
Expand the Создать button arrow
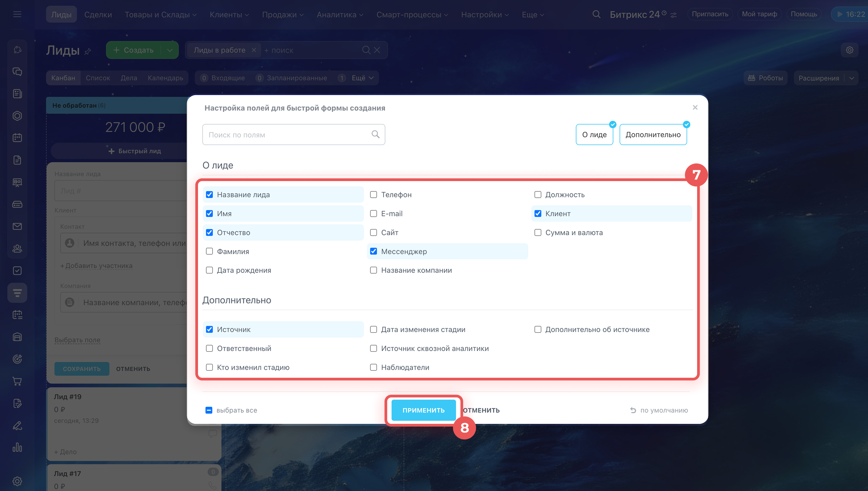click(170, 50)
